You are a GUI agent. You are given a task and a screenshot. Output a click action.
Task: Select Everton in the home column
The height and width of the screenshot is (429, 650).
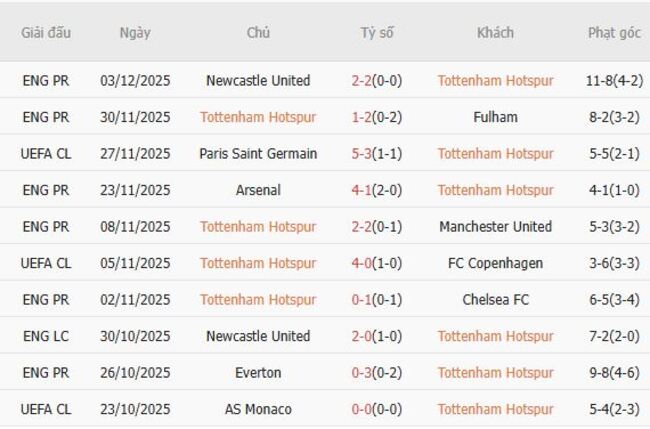click(258, 373)
